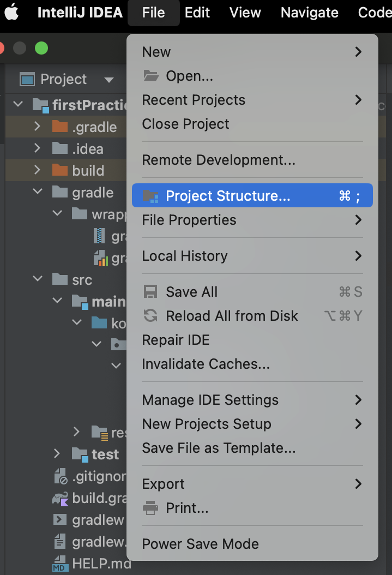This screenshot has width=392, height=575.
Task: Click the Project Structure folder icon
Action: pos(150,196)
